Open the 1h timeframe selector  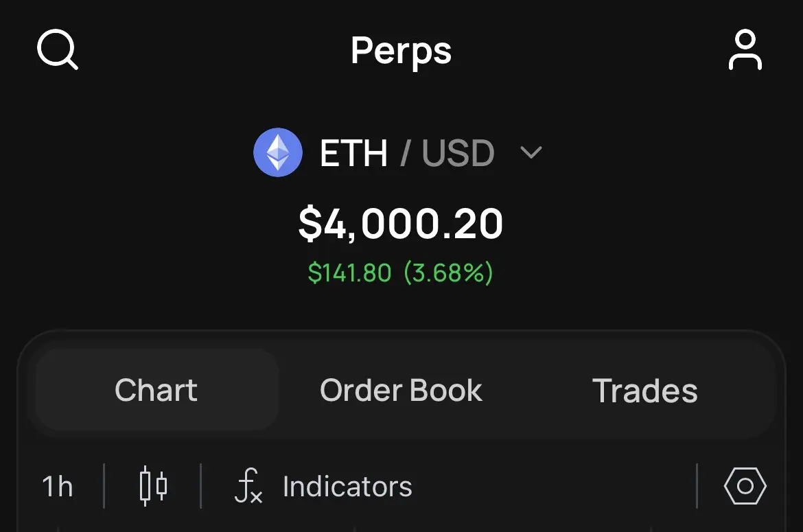coord(58,487)
